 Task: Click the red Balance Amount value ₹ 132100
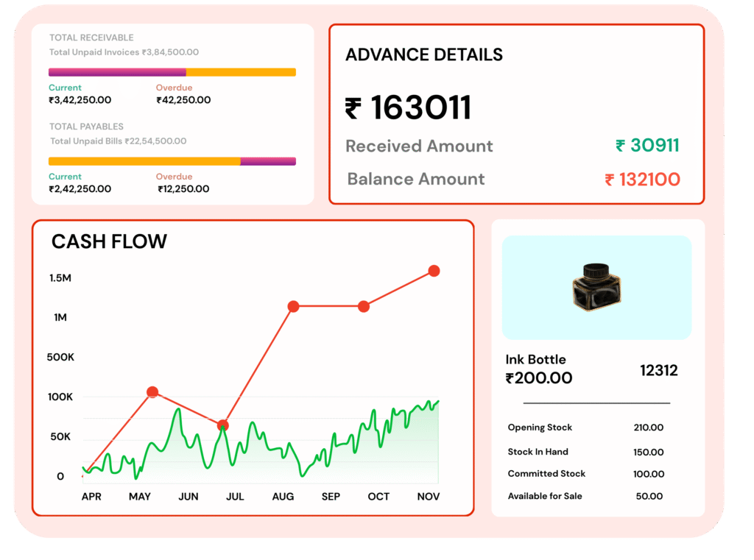pos(642,180)
